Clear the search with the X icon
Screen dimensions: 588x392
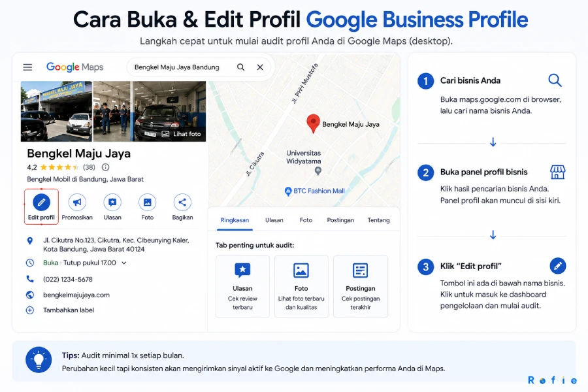260,67
